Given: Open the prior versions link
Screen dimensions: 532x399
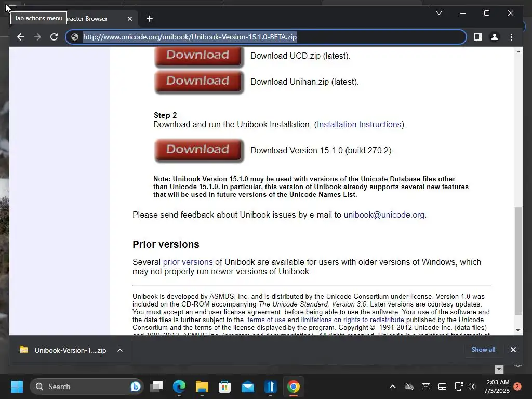Looking at the screenshot, I should pyautogui.click(x=188, y=262).
